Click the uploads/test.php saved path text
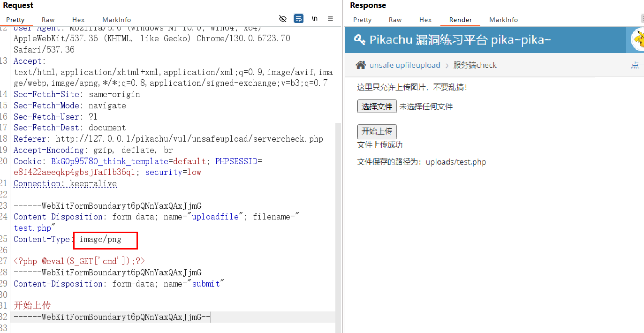This screenshot has height=333, width=644. (456, 162)
